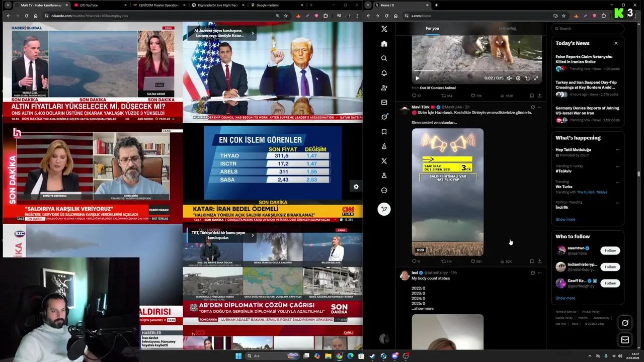
Task: Seek on animal video progress bar
Action: 476,71
